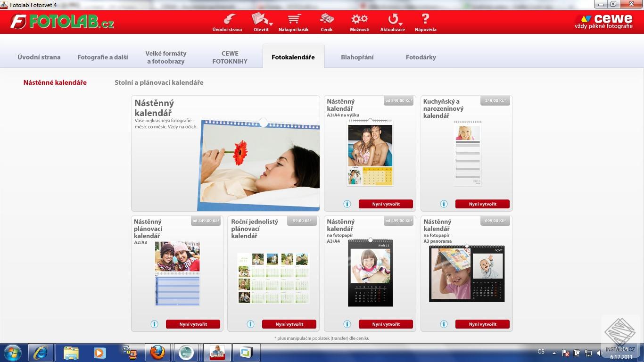
Task: Click Nyní vytvořit for A3 panorama calendar
Action: 482,324
